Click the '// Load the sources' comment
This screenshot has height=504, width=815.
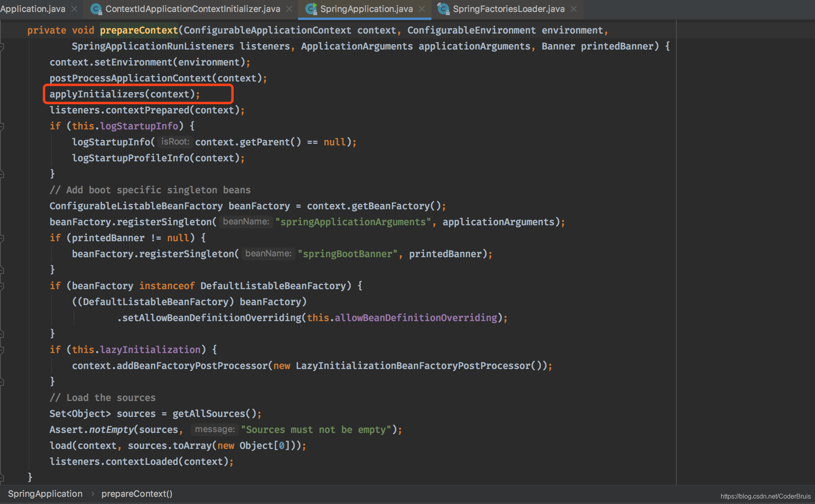point(103,398)
